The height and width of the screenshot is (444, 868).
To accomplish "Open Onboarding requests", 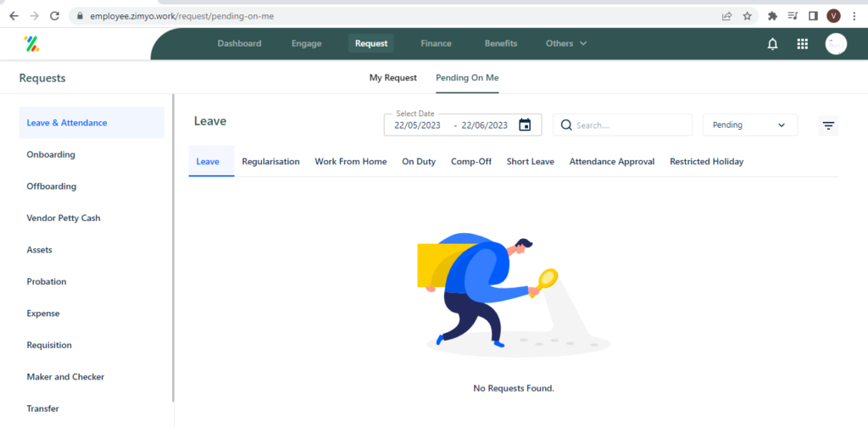I will coord(51,154).
